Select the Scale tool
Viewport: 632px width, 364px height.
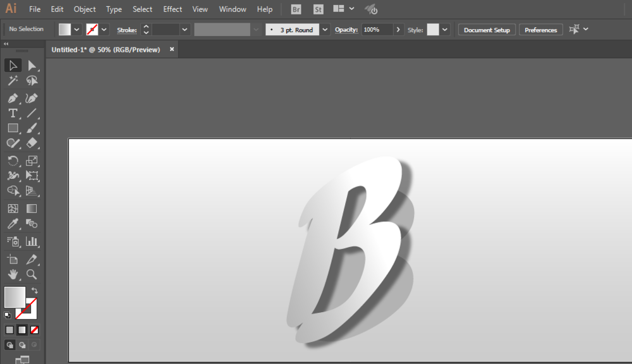tap(32, 161)
